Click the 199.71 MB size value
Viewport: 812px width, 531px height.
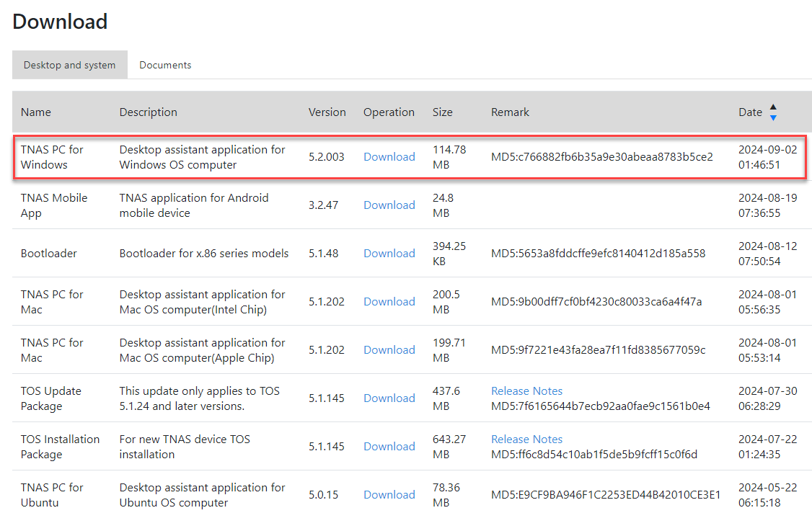[449, 350]
